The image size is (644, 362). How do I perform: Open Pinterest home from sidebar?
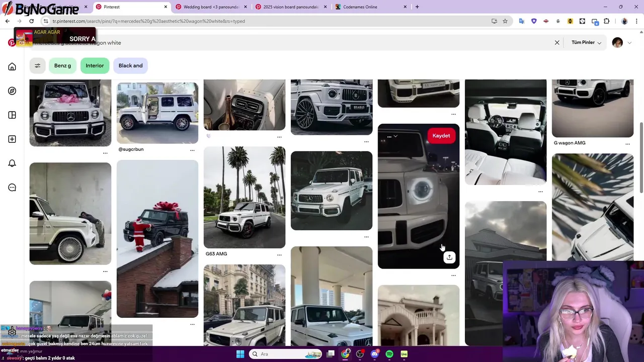point(12,67)
